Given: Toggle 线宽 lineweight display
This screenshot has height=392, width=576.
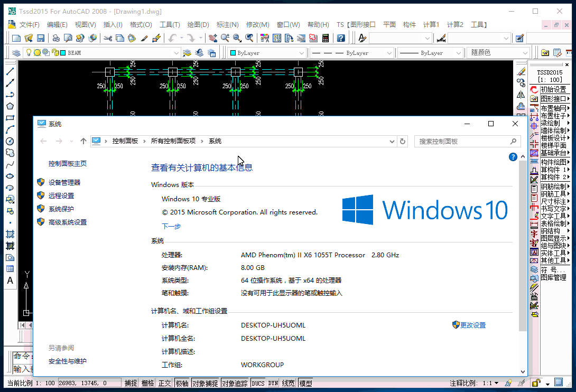Looking at the screenshot, I should pos(289,383).
